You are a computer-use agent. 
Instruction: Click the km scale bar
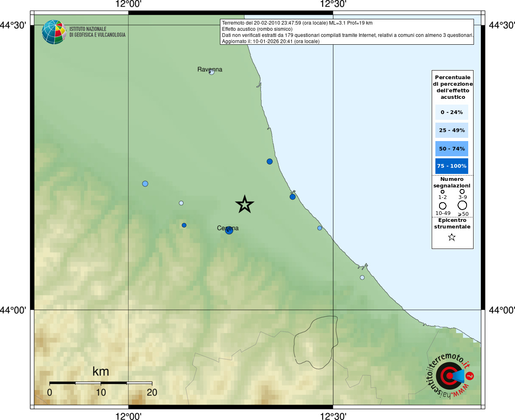coord(101,383)
